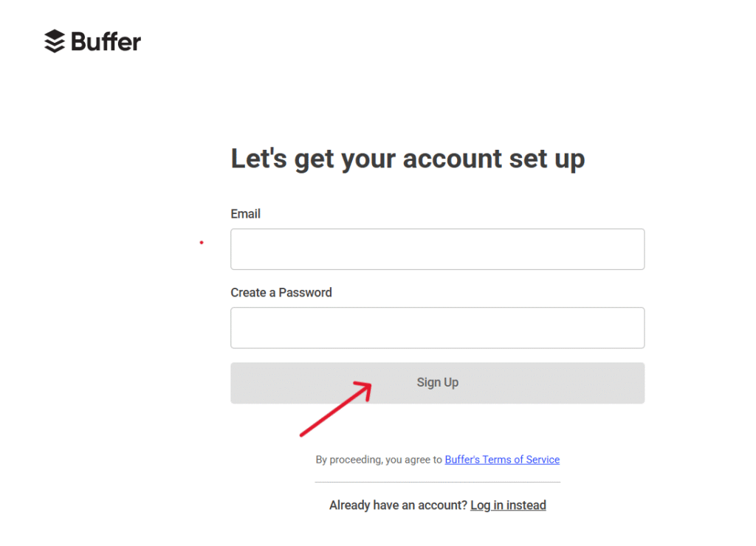Click the Buffer stacked-layers logo icon

pos(55,41)
